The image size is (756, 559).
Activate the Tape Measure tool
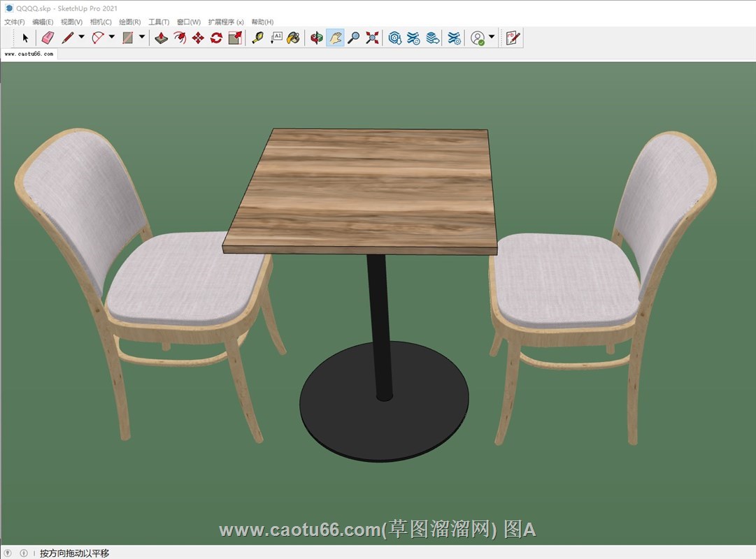point(257,38)
